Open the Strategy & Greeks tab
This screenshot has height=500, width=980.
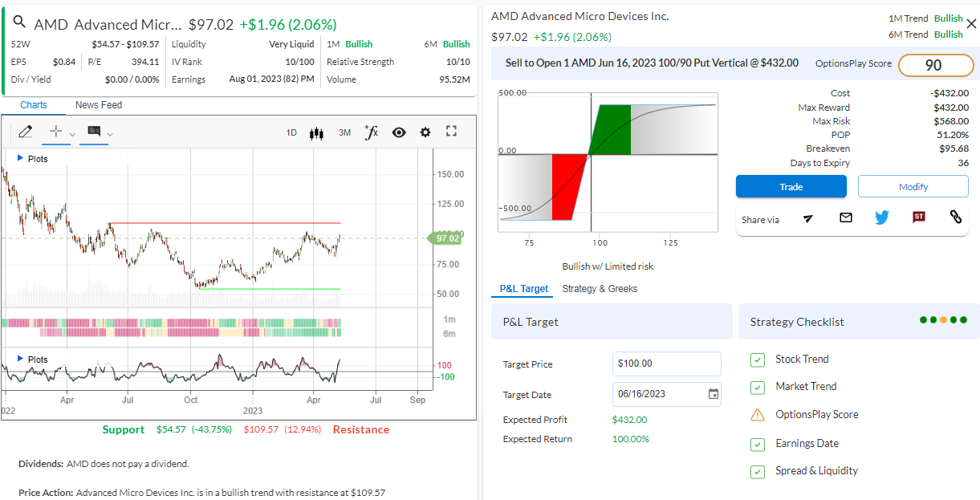coord(600,289)
